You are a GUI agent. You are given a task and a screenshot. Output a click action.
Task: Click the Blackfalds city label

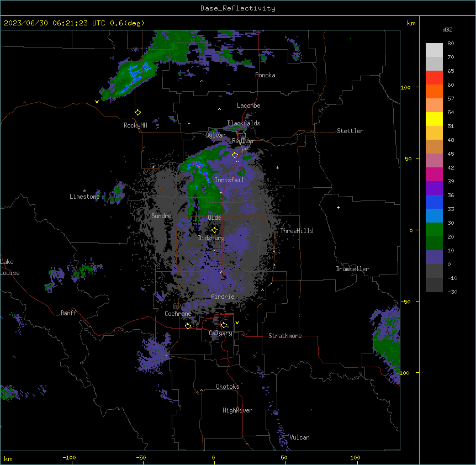[244, 123]
